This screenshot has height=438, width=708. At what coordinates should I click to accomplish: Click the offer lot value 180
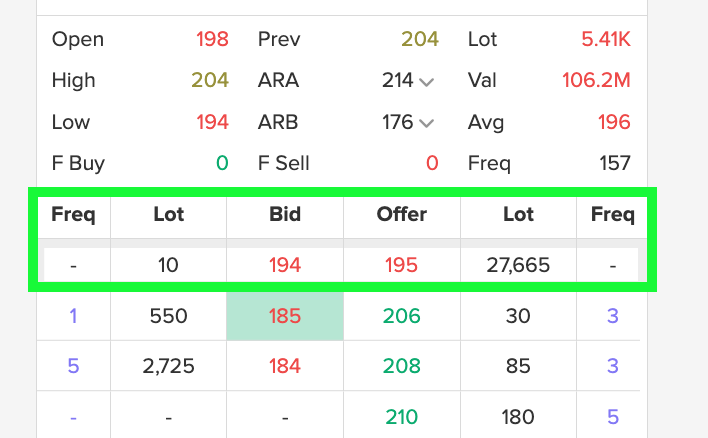point(518,415)
